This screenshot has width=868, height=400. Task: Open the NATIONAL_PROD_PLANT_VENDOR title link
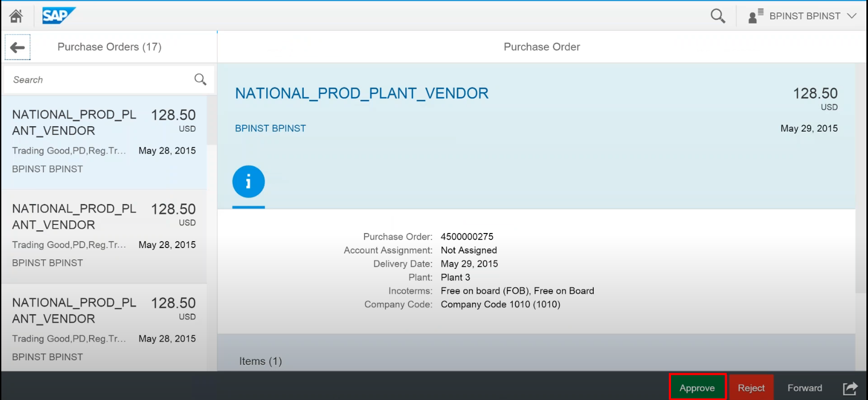pos(362,93)
